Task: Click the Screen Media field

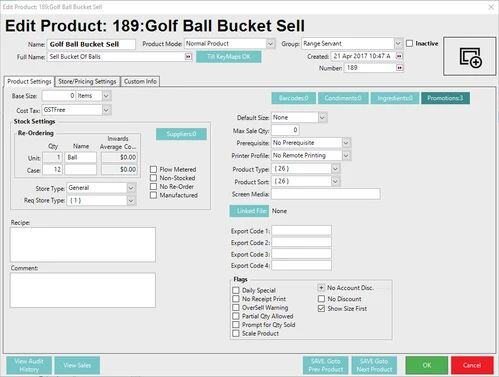Action: click(326, 194)
